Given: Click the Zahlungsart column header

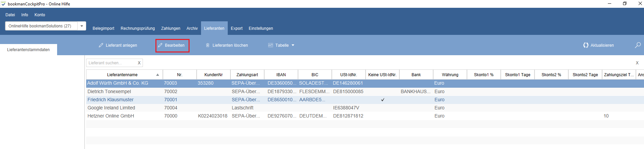Looking at the screenshot, I should (x=247, y=74).
